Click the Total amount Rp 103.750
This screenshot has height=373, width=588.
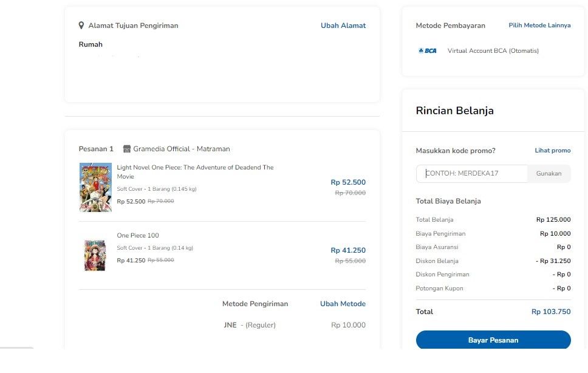[x=551, y=312]
